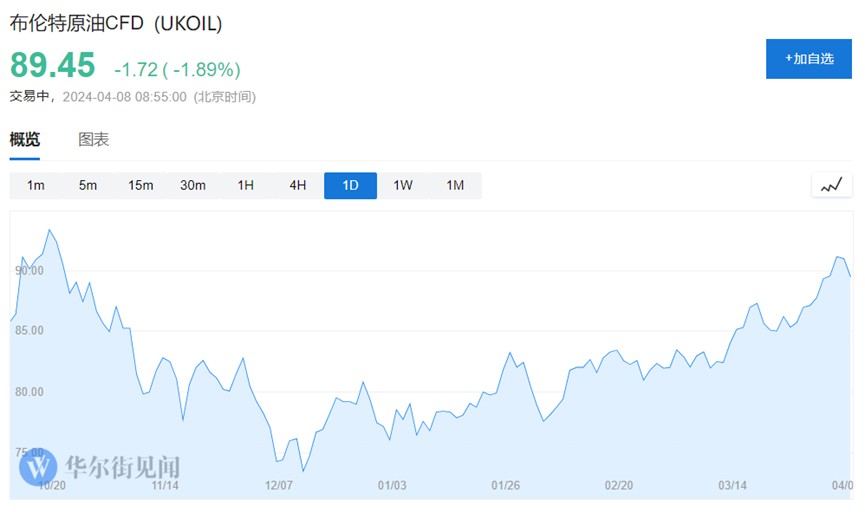Click the Wallstreetcn watermark logo
Image resolution: width=865 pixels, height=512 pixels.
[x=41, y=467]
